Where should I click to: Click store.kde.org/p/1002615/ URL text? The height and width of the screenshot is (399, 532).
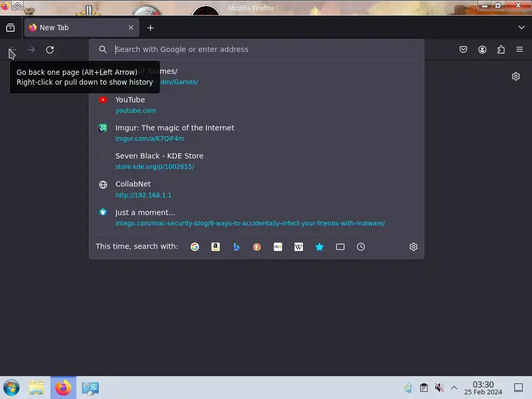tap(155, 167)
